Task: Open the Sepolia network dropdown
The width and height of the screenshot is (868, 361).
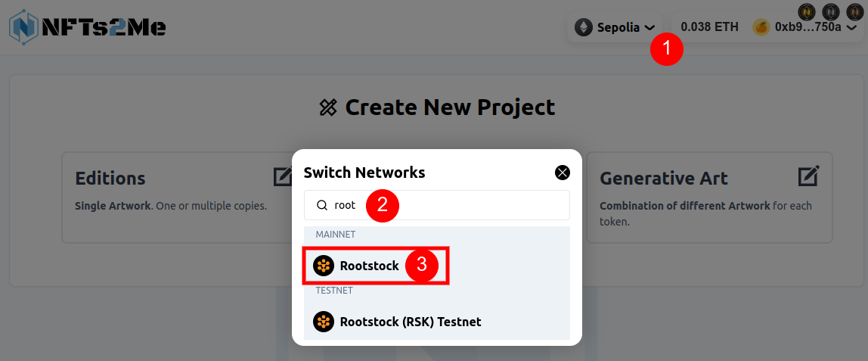Action: coord(615,27)
